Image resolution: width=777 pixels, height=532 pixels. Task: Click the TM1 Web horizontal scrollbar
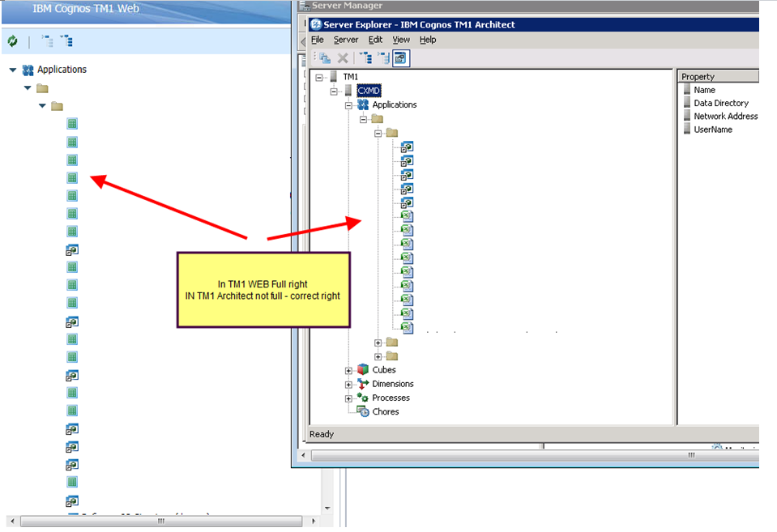pos(162,521)
